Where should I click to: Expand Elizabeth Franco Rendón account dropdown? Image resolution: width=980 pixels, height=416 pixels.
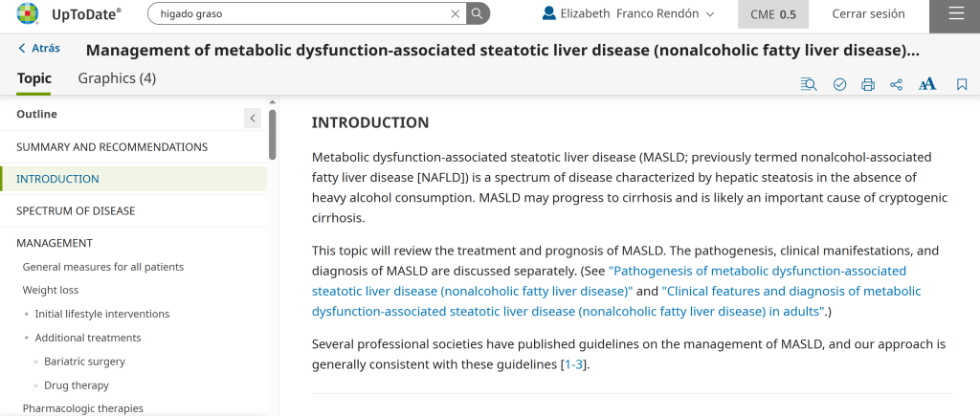point(628,13)
